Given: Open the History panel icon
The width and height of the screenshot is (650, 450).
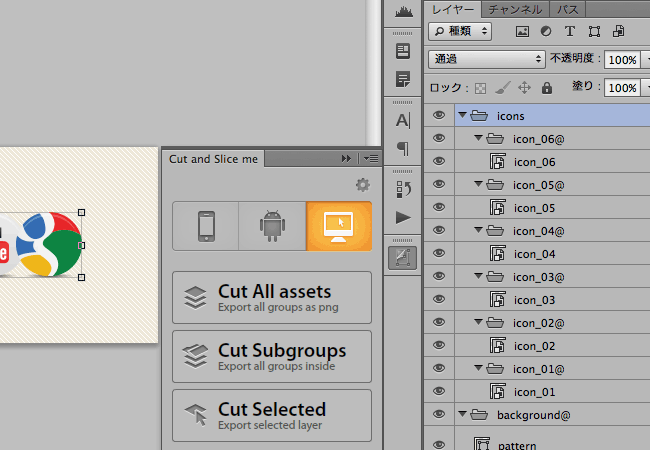Looking at the screenshot, I should (403, 189).
